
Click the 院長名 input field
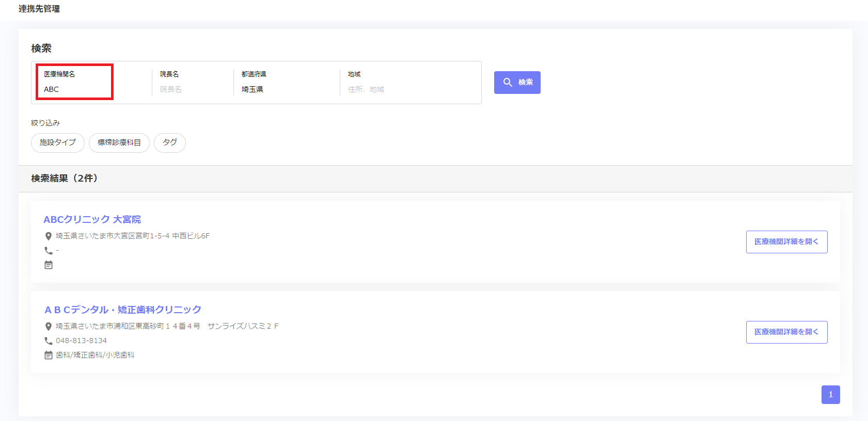[192, 89]
